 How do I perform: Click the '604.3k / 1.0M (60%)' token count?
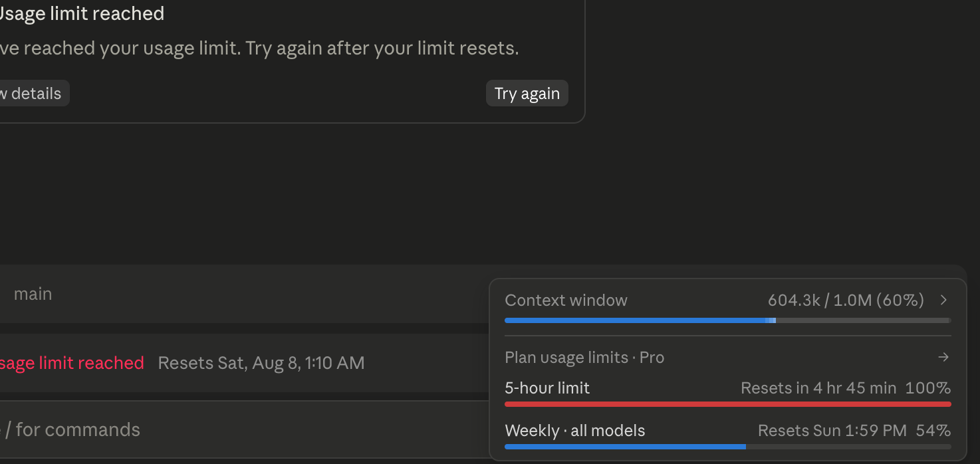tap(846, 300)
